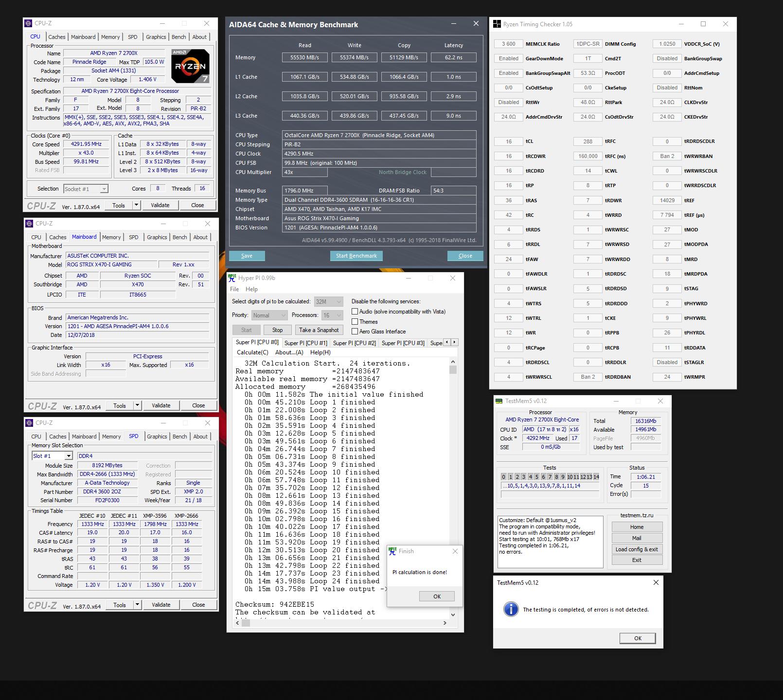This screenshot has height=700, width=783.
Task: Select Super PI [CPU #2] tab
Action: 355,343
